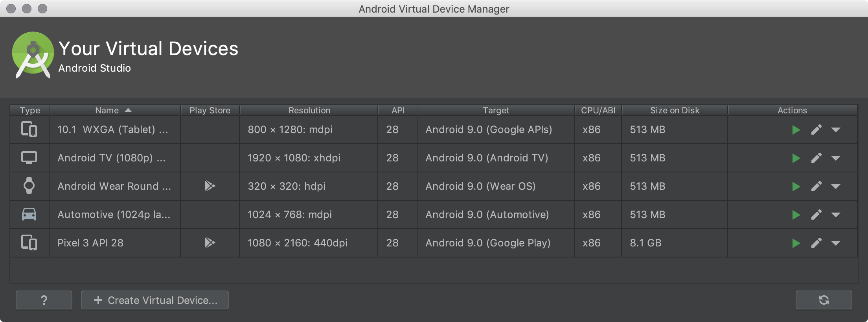Select the Pixel 3 API 28 row name
868x322 pixels.
click(90, 243)
